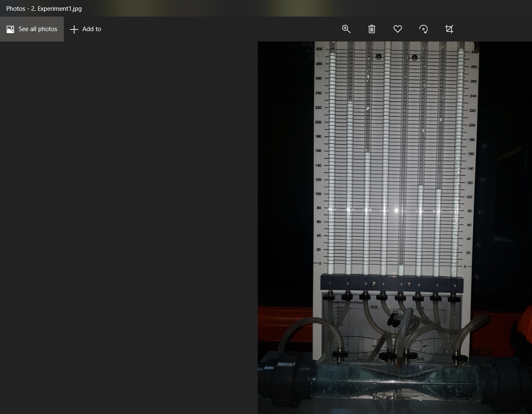Mark the photo as favorite with the heart icon

point(398,29)
